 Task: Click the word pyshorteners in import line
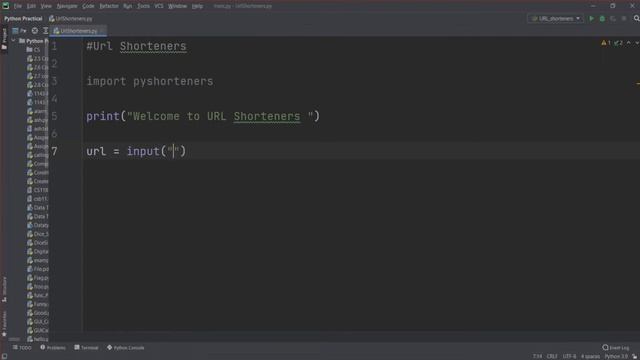(x=173, y=81)
